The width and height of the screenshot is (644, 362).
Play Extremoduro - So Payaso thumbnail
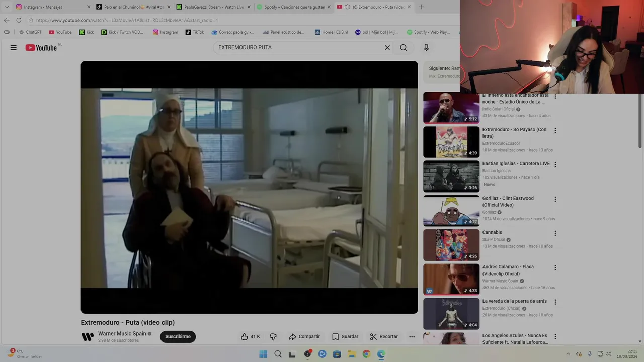(x=451, y=142)
